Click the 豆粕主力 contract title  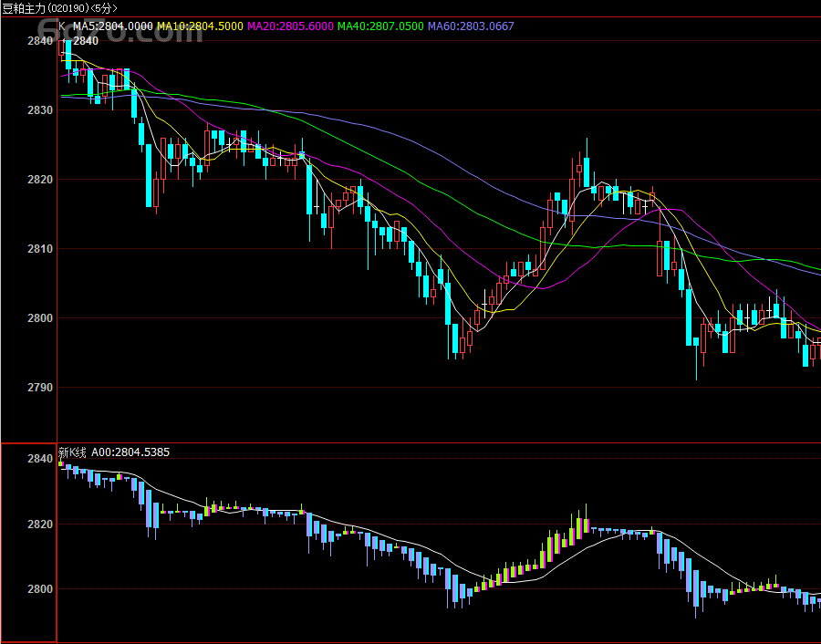(x=22, y=7)
